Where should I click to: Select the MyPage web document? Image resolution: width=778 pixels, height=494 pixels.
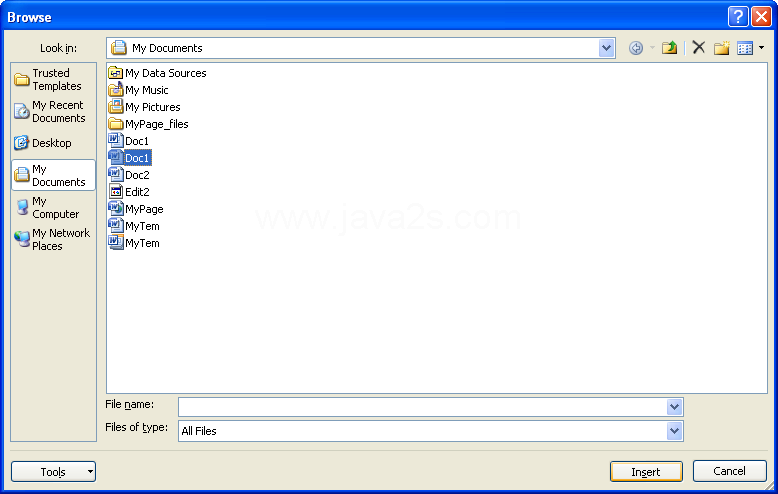tap(136, 209)
